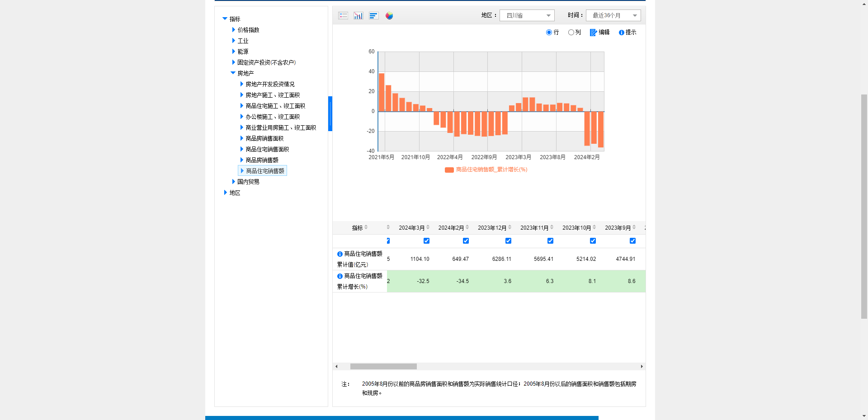The image size is (868, 420).
Task: Collapse the 指标 tree node
Action: click(x=225, y=19)
